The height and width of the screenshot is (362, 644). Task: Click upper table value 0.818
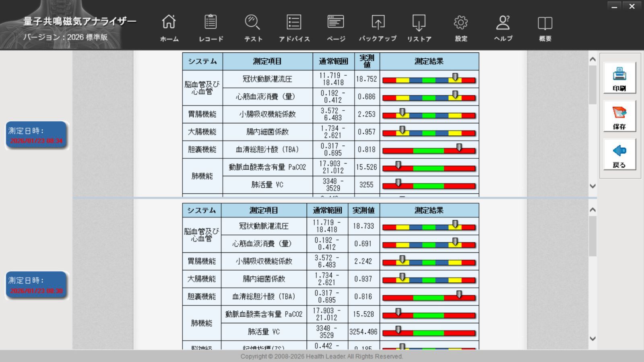(x=366, y=150)
